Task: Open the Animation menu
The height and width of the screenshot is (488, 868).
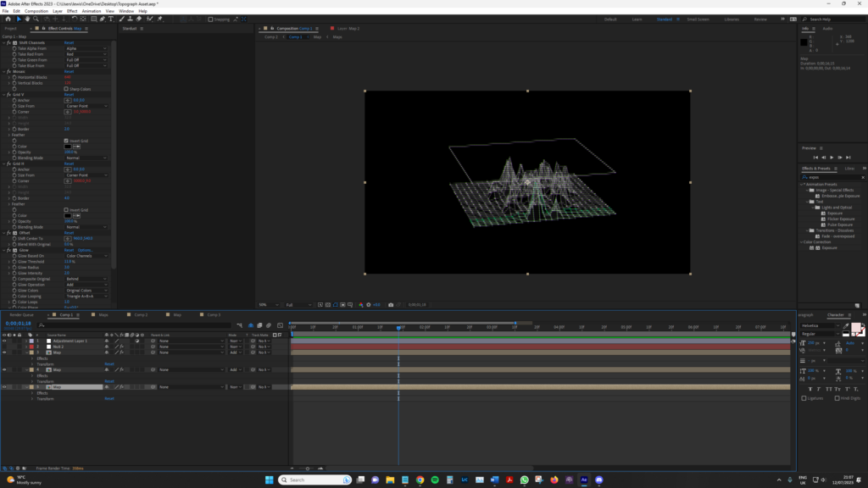Action: 92,11
